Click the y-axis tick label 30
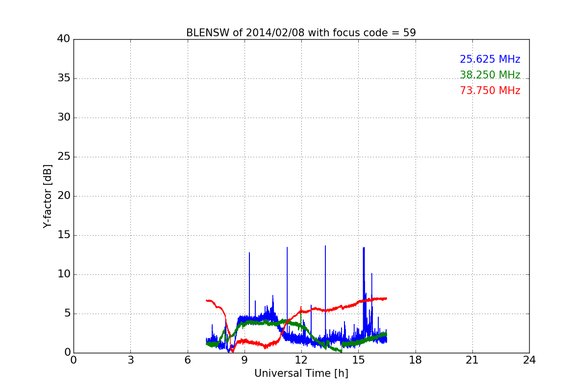The width and height of the screenshot is (588, 392). click(64, 118)
